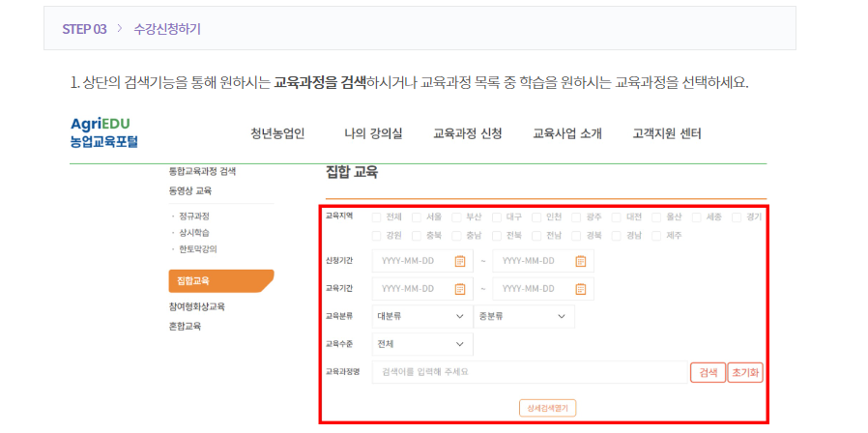Click the 집합 교육 page heading
This screenshot has width=868, height=433.
352,172
